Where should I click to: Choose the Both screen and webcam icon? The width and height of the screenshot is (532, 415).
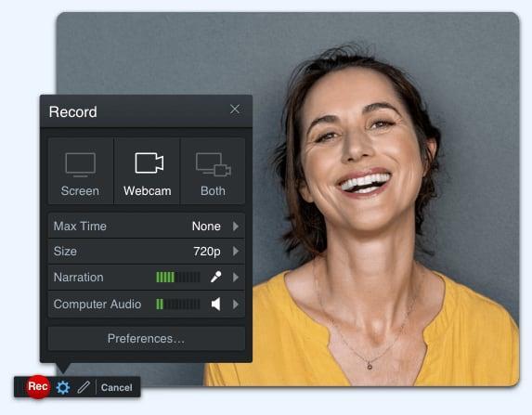pyautogui.click(x=213, y=164)
